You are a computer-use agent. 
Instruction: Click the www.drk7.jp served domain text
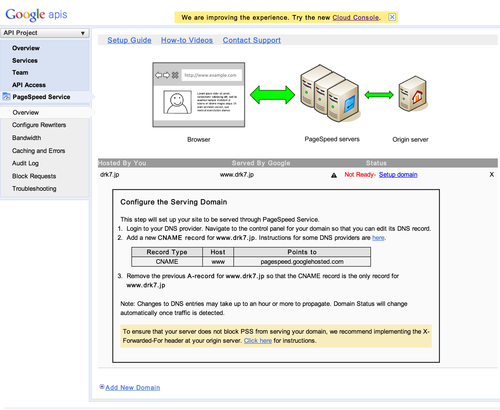point(237,175)
